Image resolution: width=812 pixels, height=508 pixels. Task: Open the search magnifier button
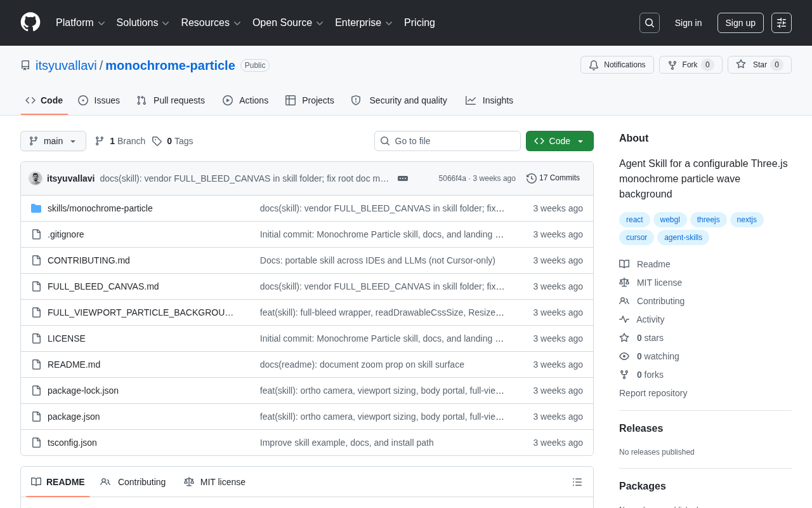[650, 23]
